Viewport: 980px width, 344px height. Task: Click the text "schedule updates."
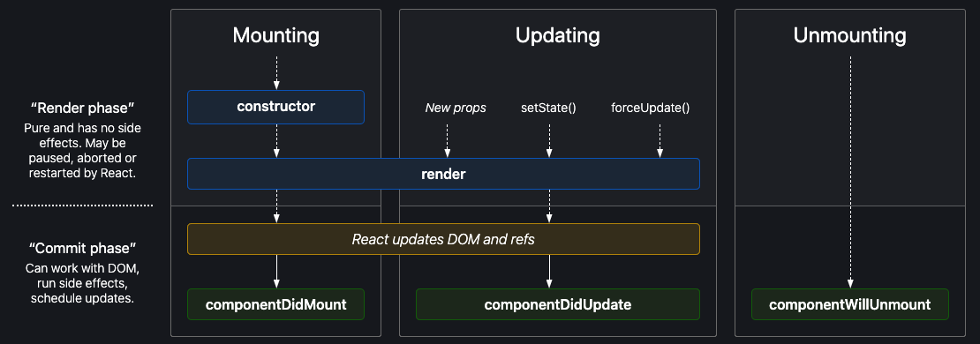82,298
